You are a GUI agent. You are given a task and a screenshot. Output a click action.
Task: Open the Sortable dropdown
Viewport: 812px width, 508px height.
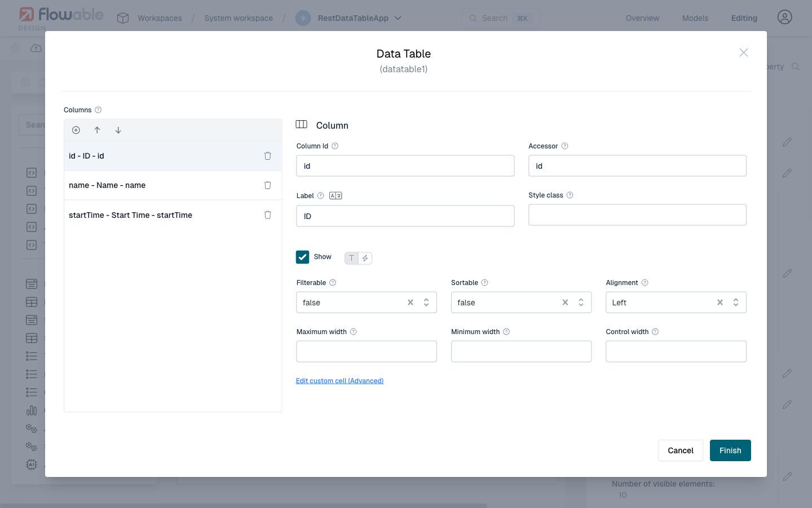pyautogui.click(x=581, y=302)
